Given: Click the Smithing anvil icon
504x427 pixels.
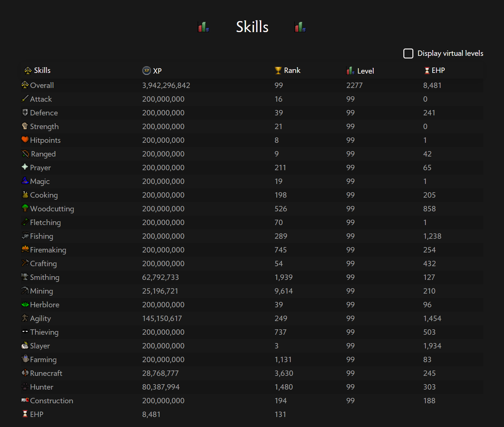Looking at the screenshot, I should coord(25,277).
